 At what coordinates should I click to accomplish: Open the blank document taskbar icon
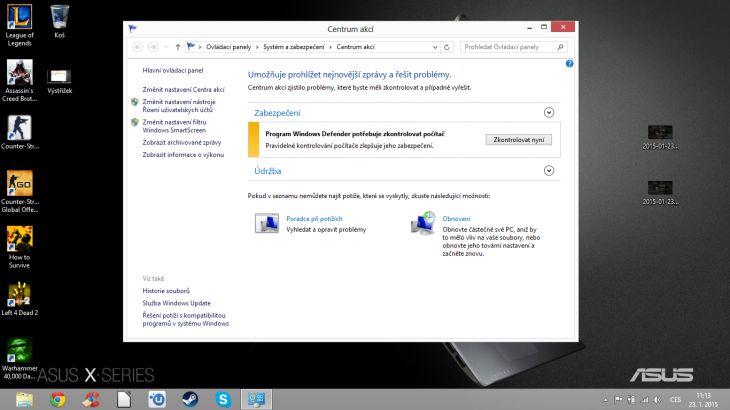[124, 400]
